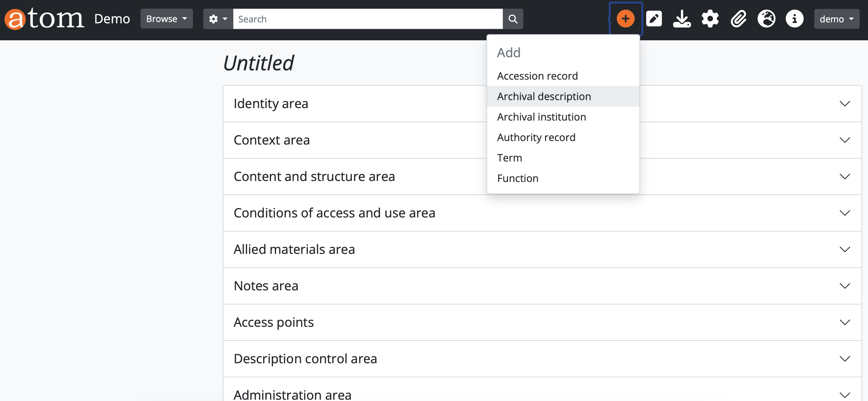Expand the Identity area section
Image resolution: width=868 pixels, height=401 pixels.
pos(844,104)
